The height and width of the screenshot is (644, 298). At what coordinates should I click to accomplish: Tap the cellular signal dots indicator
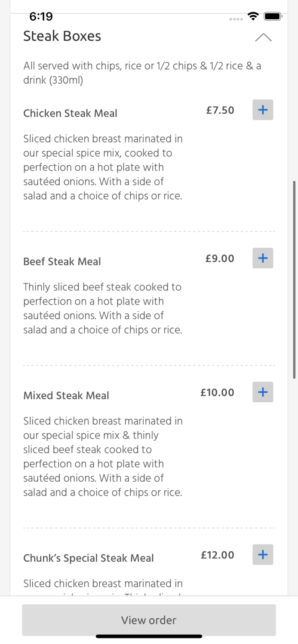(x=235, y=18)
